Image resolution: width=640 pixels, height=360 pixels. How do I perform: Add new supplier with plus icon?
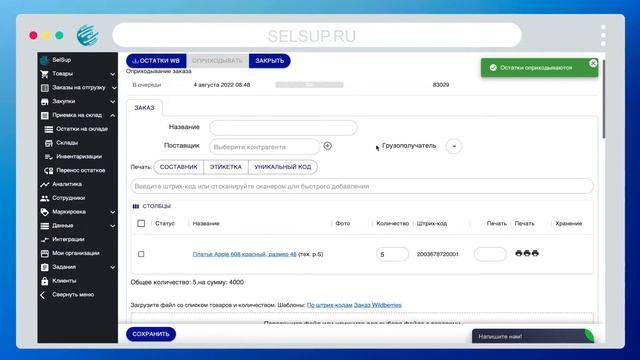pyautogui.click(x=327, y=146)
